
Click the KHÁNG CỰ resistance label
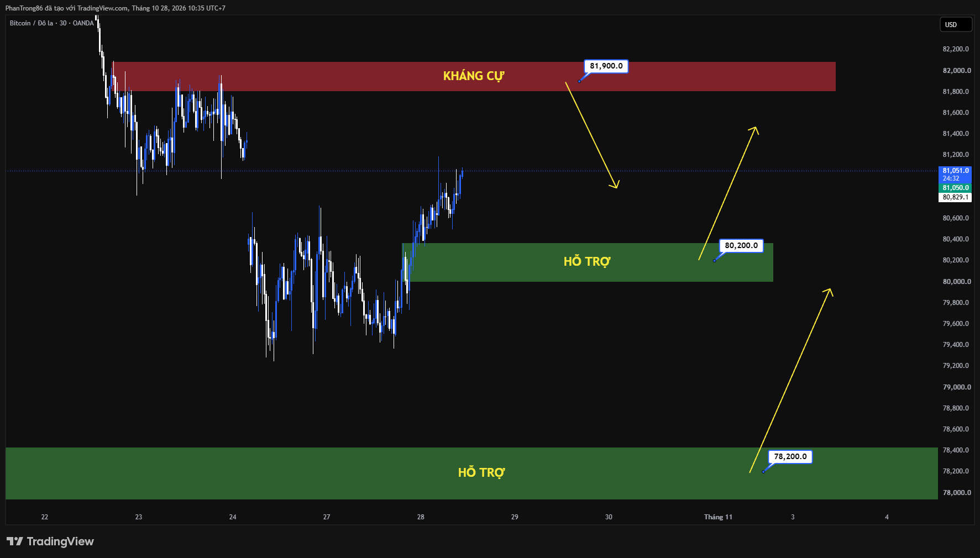474,76
